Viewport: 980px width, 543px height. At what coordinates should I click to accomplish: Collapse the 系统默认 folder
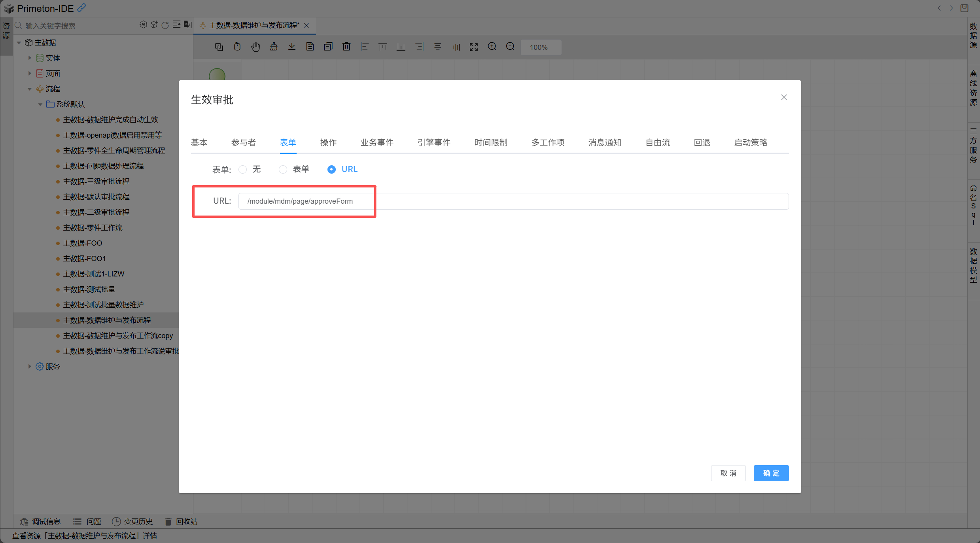click(40, 104)
